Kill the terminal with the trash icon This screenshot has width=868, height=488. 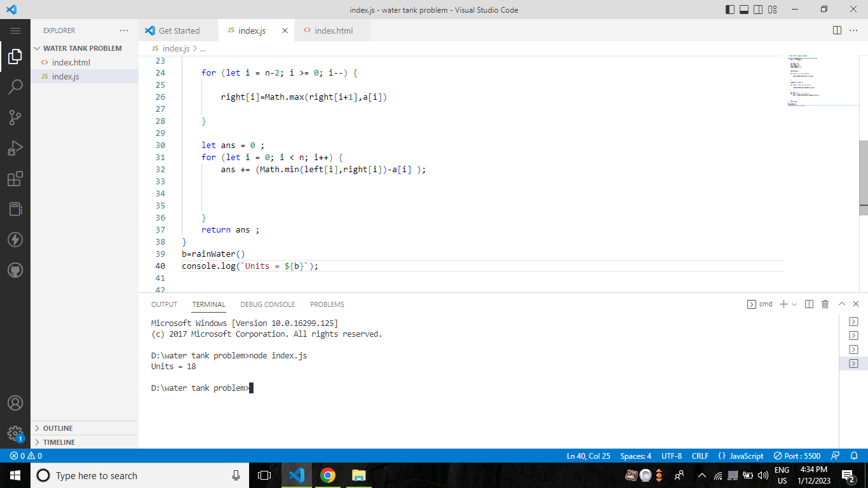point(825,304)
